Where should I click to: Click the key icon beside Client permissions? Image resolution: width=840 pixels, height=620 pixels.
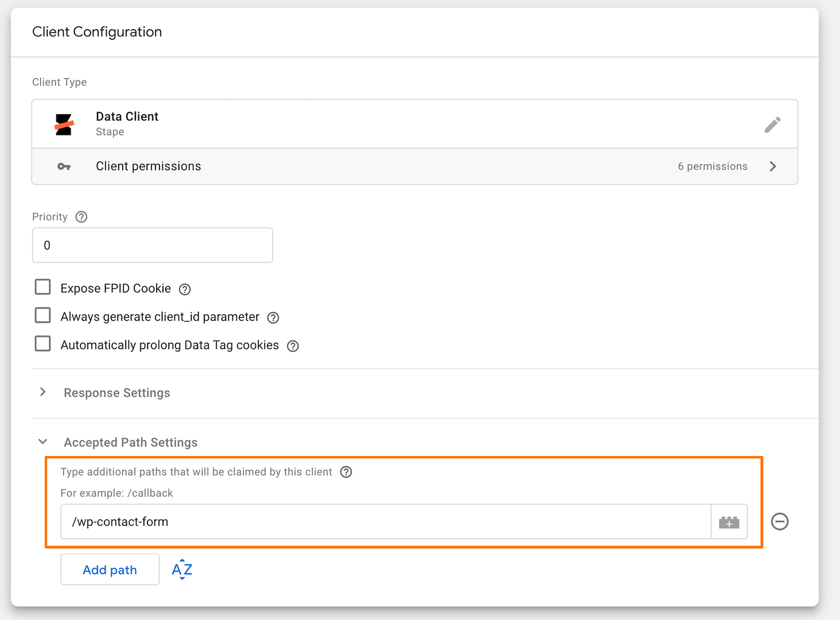64,166
